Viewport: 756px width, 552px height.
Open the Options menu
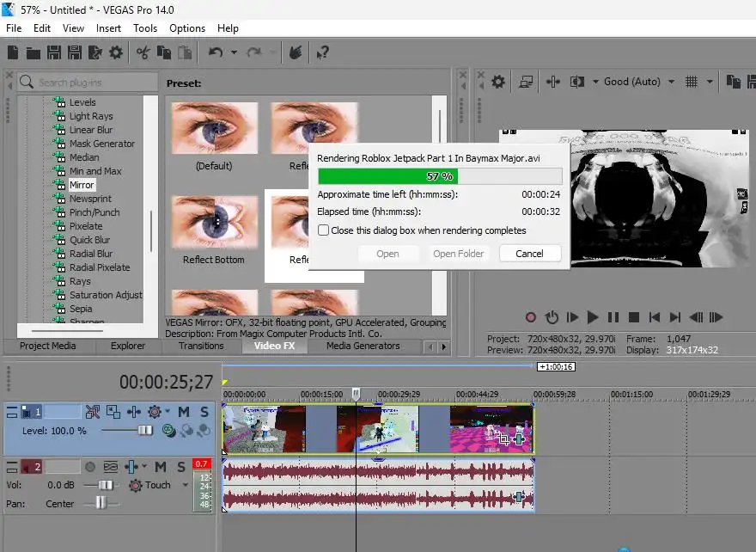(x=187, y=28)
